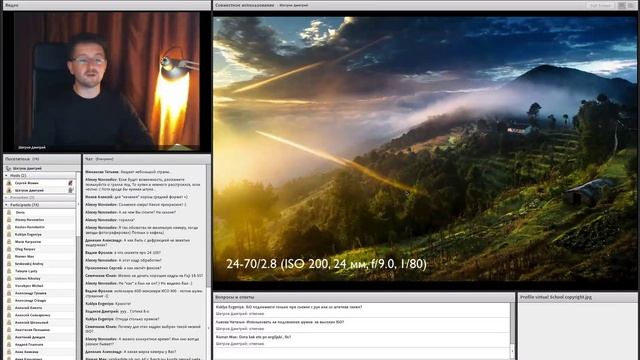Click 'Profile virtual School copyright.jpg' pod title

coord(556,297)
